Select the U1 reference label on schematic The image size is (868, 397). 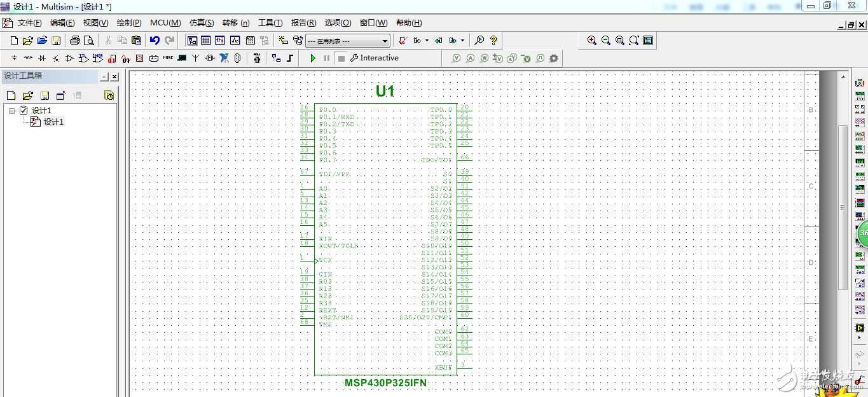385,91
